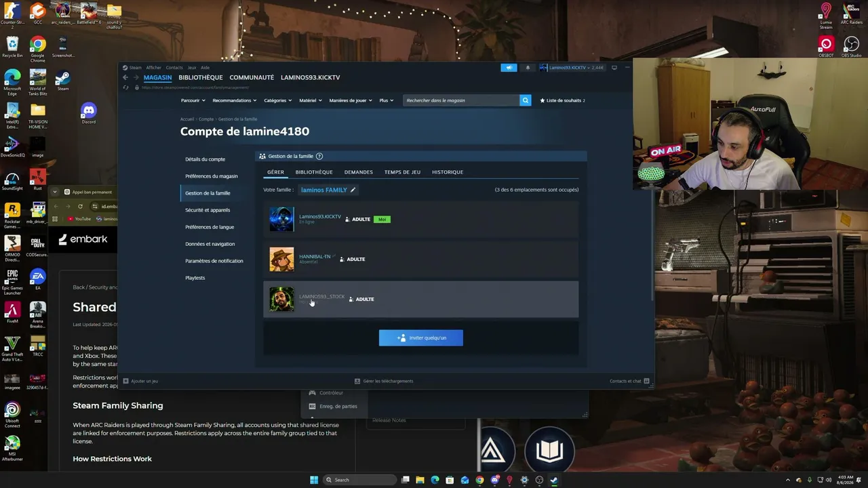Open Discord desktop shortcut
Image resolution: width=868 pixels, height=488 pixels.
(x=88, y=113)
